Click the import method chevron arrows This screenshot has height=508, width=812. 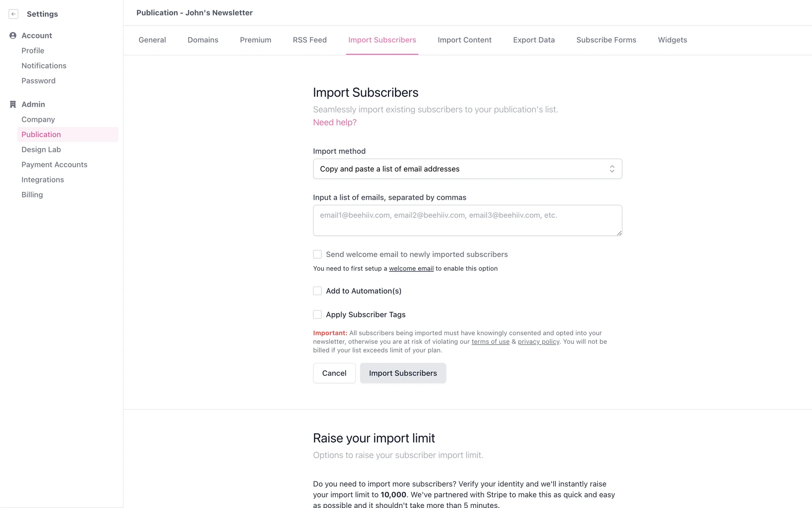[612, 169]
